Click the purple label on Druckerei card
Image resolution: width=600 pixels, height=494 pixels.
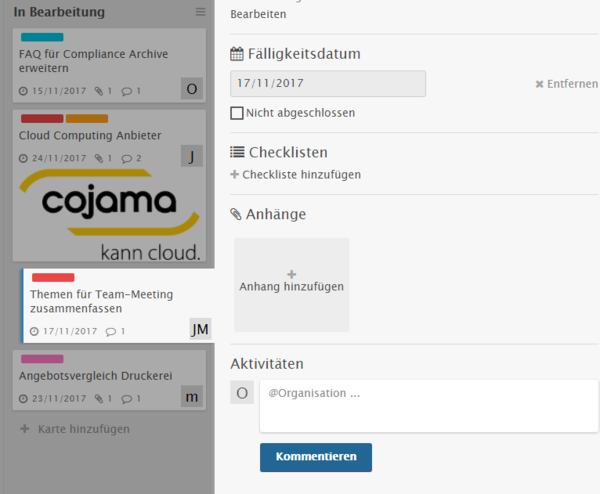[42, 359]
